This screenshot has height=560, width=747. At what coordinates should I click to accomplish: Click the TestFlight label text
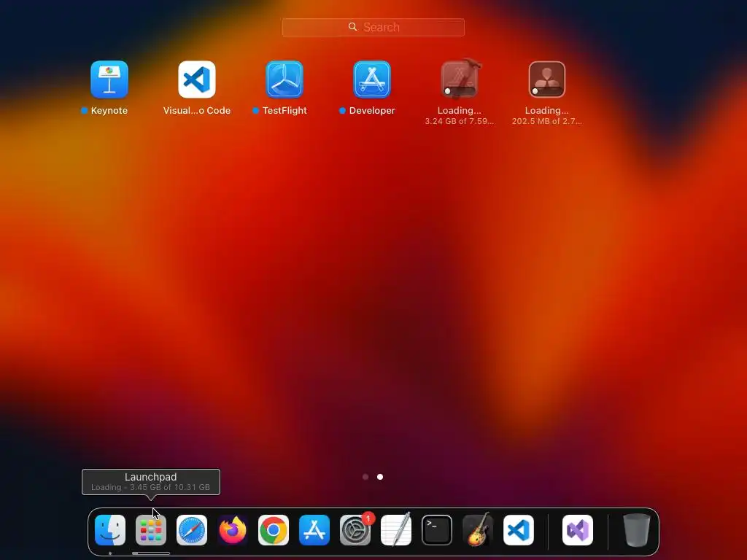(285, 111)
